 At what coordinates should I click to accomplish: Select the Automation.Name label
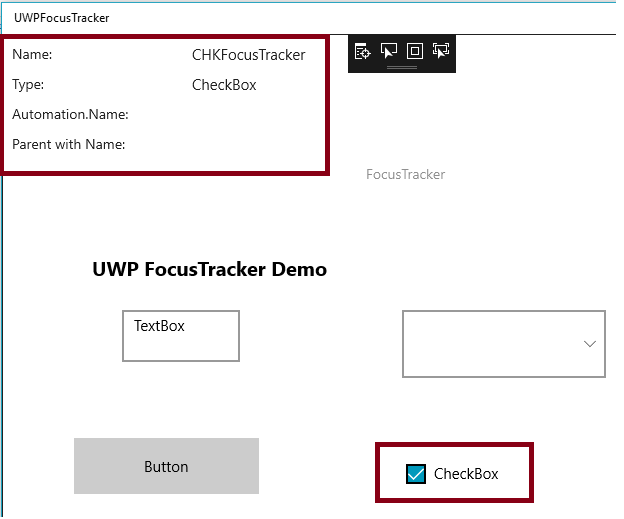point(70,115)
